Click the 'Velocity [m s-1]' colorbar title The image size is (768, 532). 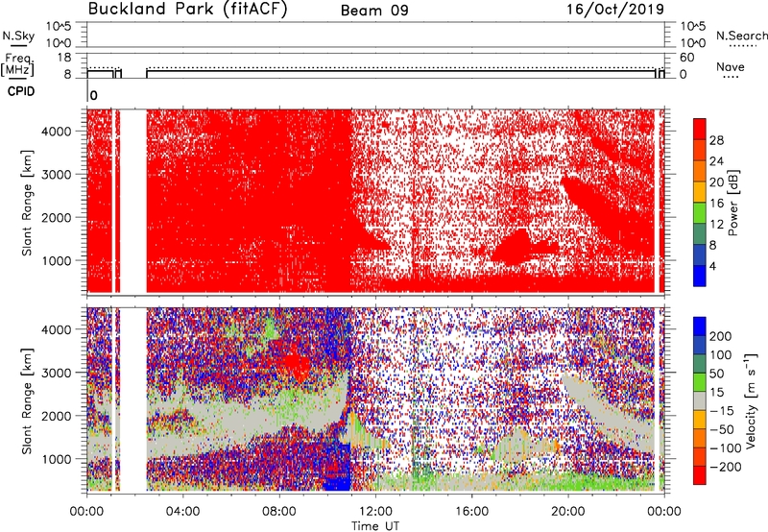751,400
